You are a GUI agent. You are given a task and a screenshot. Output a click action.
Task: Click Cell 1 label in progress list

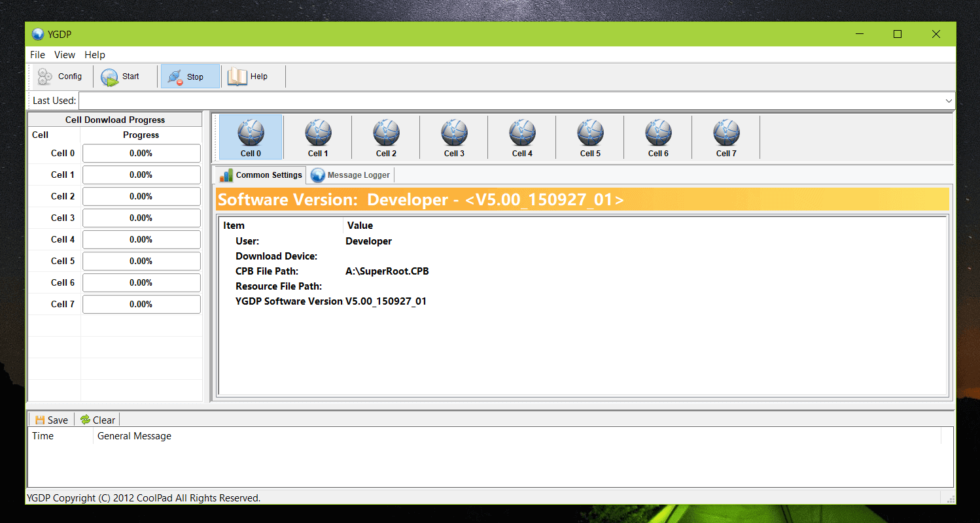63,175
